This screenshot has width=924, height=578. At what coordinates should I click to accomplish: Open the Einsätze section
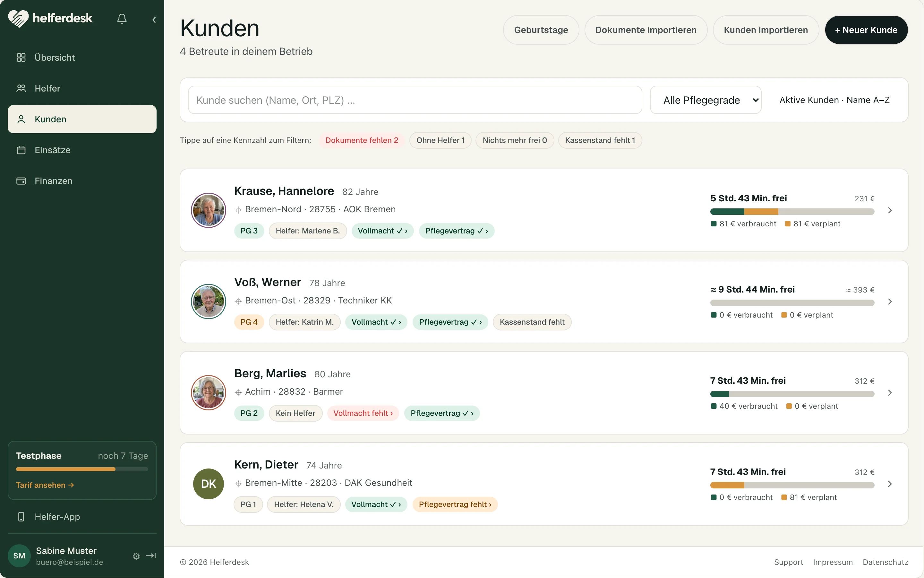point(82,150)
